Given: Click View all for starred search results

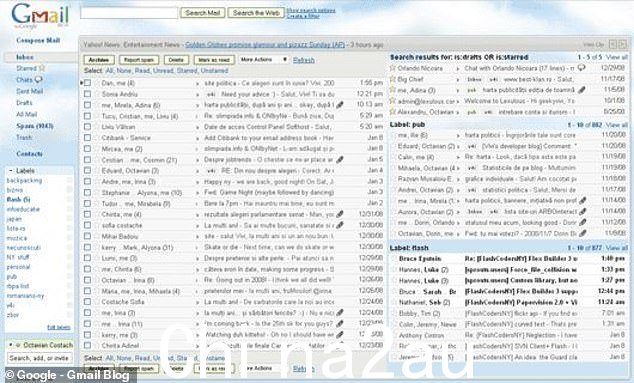Looking at the screenshot, I should pyautogui.click(x=617, y=57).
